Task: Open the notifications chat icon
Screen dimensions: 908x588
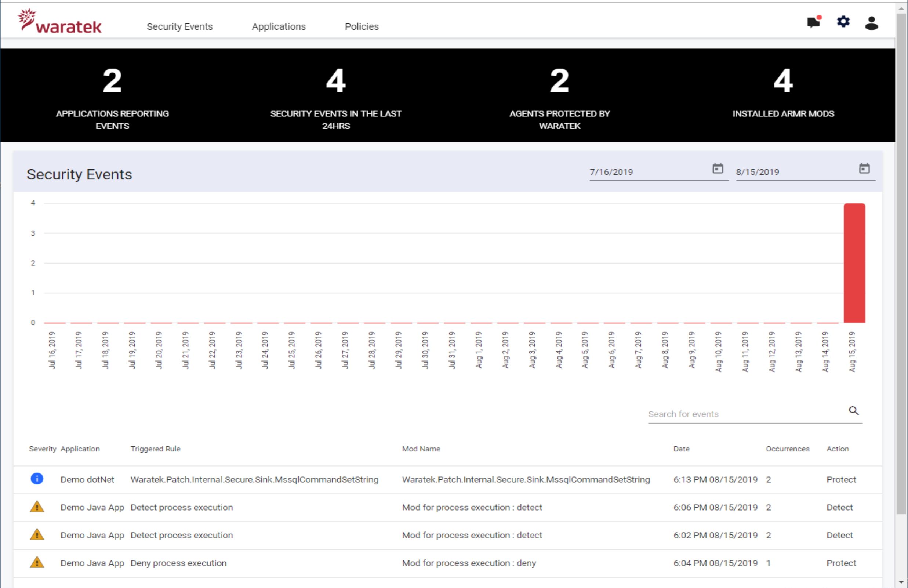Action: coord(813,22)
